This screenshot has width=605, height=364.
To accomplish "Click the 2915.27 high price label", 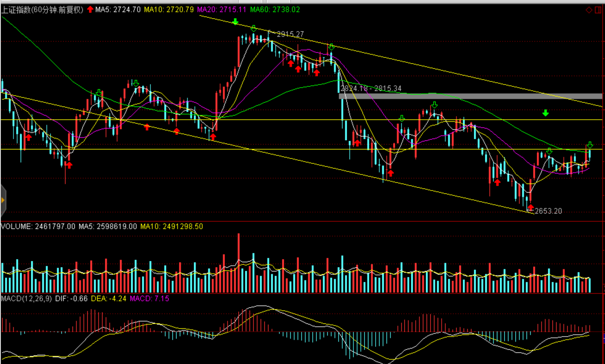I will tap(290, 34).
